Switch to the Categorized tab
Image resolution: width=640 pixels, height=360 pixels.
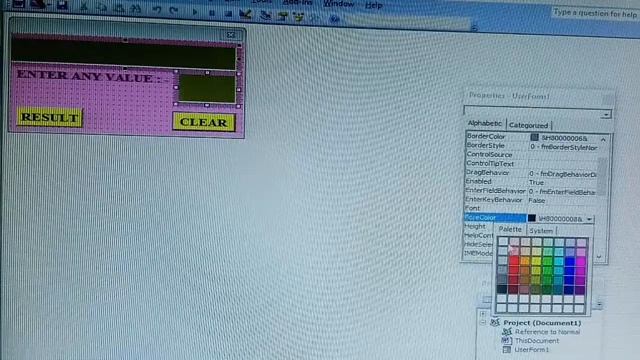pos(529,125)
